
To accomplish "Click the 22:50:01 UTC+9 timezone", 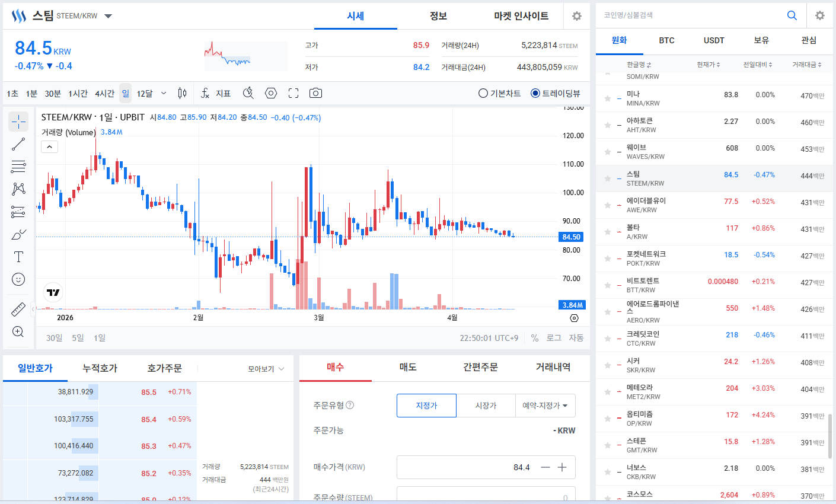I will pyautogui.click(x=489, y=338).
